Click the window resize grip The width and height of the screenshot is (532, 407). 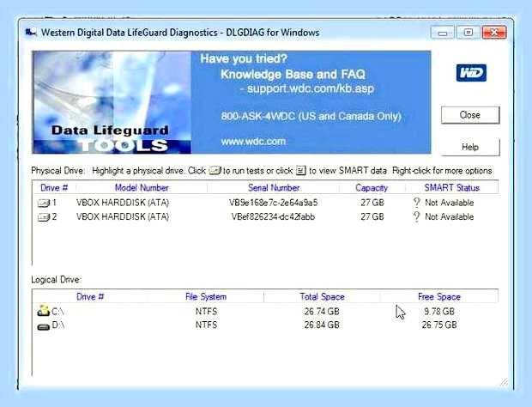coord(505,382)
